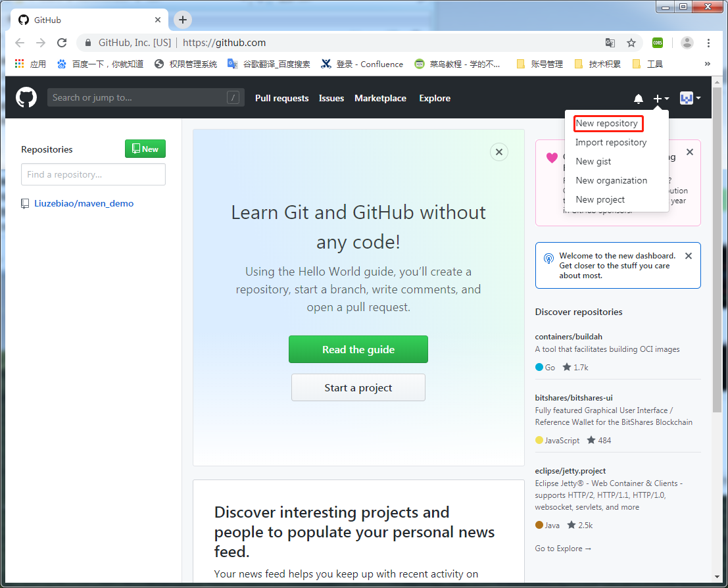Image resolution: width=728 pixels, height=588 pixels.
Task: Click the Search or jump to field
Action: point(146,97)
